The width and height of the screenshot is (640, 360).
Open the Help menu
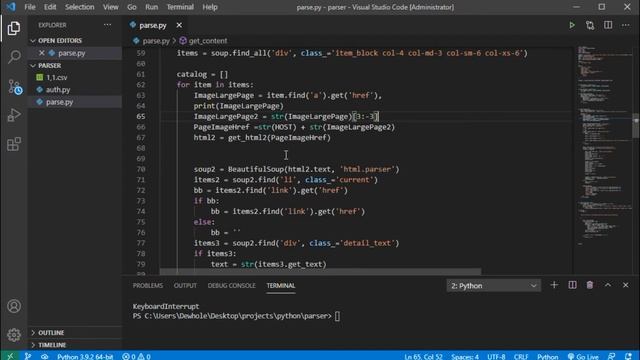[210, 7]
